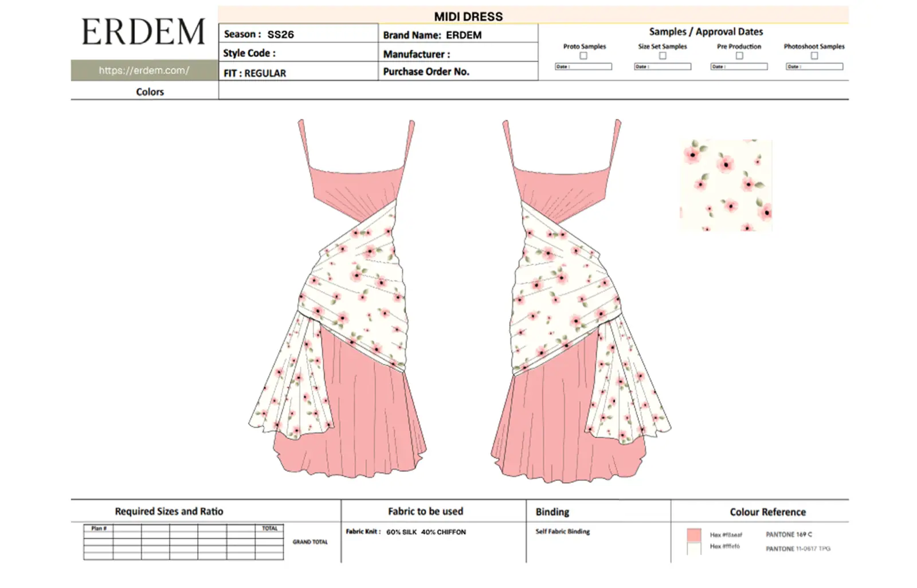Check the Photoshoot Samples checkbox
Image resolution: width=917 pixels, height=588 pixels.
point(814,56)
